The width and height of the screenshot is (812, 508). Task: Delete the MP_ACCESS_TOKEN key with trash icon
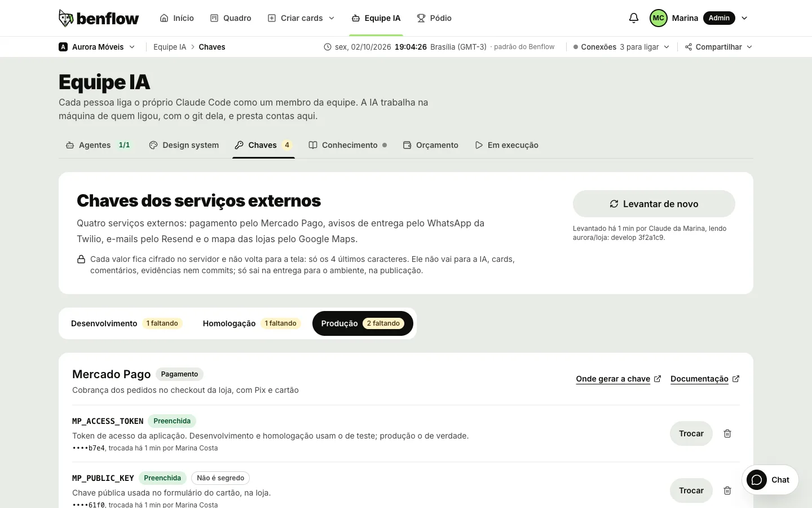point(727,433)
